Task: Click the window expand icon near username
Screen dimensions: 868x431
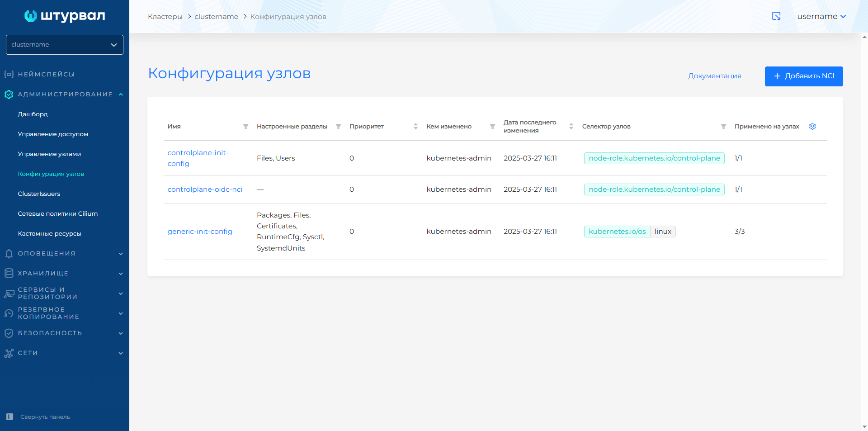Action: point(776,16)
